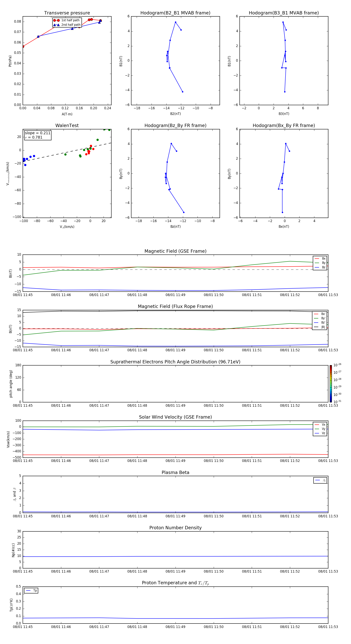351x644 pixels.
Task: Click the A(T·m) x-axis label
Action: (67, 114)
